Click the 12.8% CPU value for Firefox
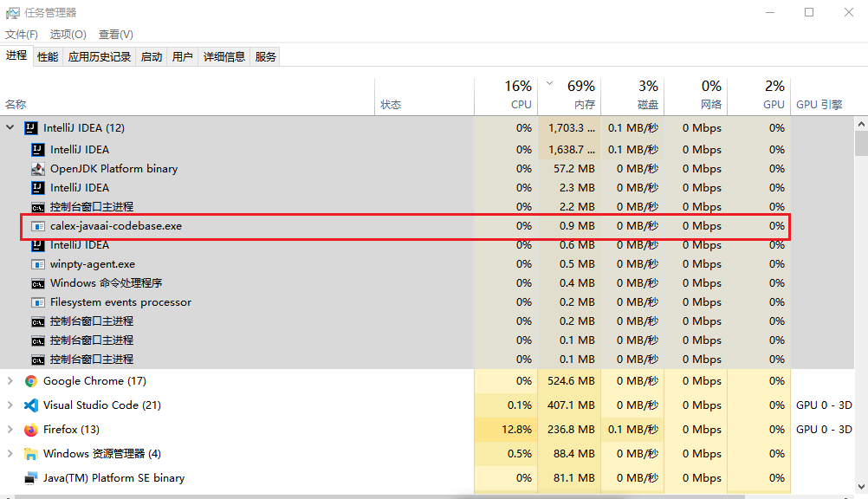Screen dimensions: 868x499 point(516,430)
